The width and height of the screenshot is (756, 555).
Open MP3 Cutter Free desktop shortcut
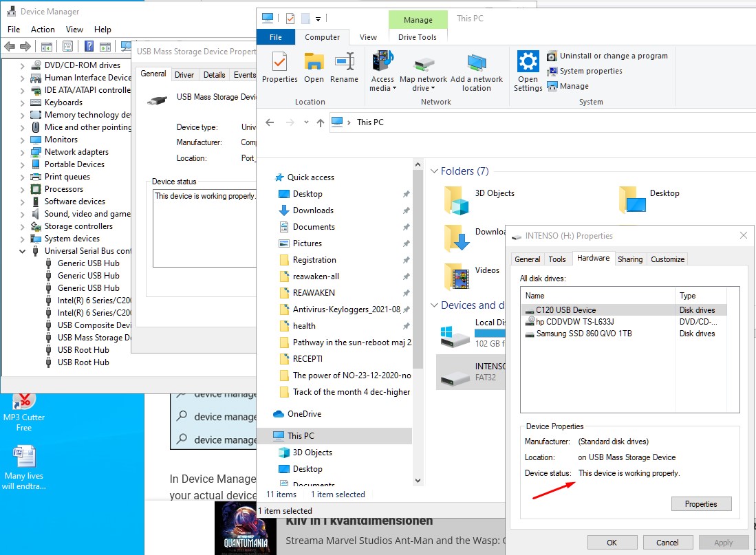[24, 413]
